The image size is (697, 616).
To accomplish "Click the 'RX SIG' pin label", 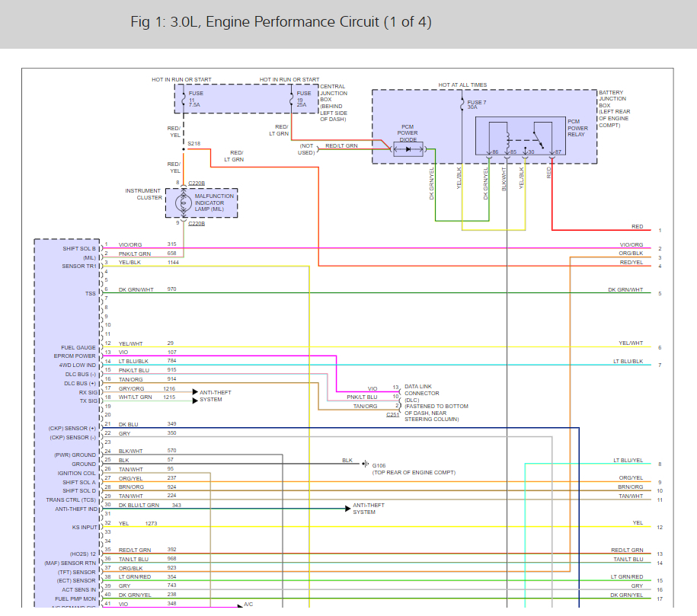I will point(88,393).
